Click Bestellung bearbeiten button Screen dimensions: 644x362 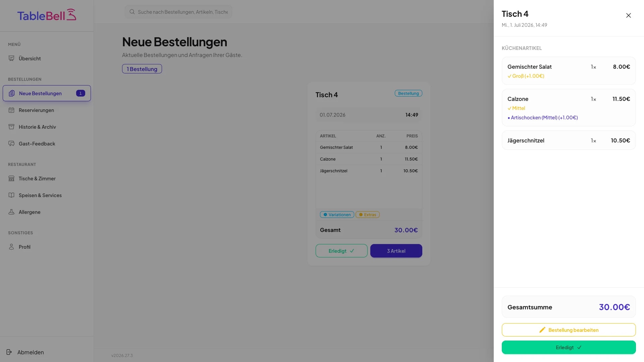click(569, 330)
